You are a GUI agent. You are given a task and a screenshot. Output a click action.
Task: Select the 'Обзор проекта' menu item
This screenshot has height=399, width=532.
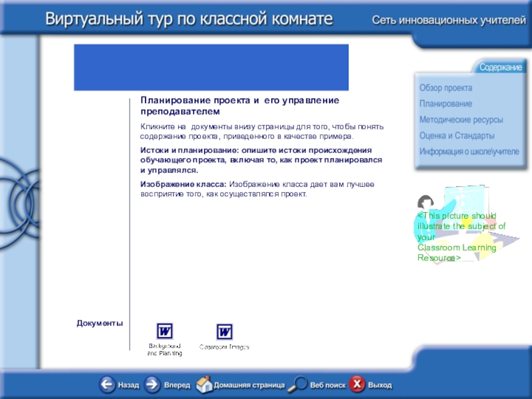click(x=446, y=88)
